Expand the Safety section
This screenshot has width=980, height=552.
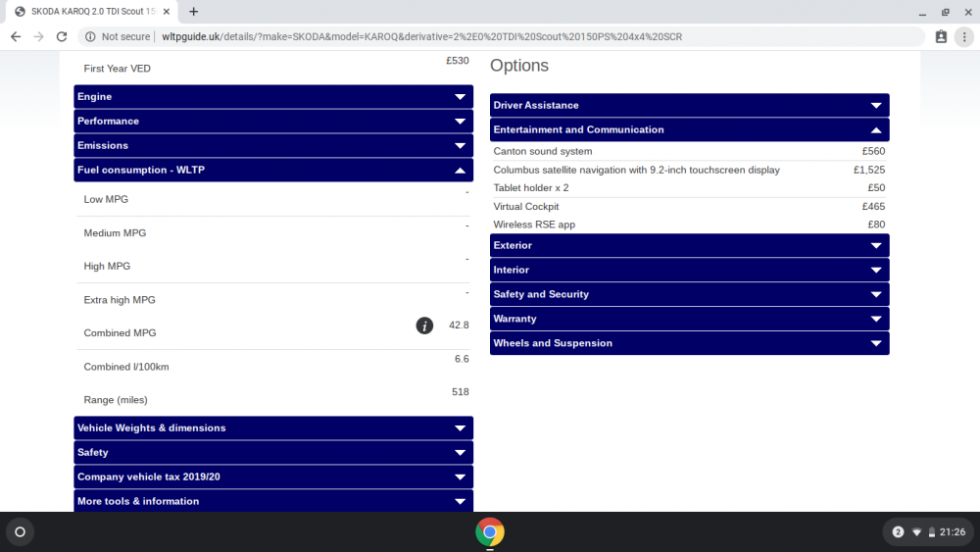[273, 453]
